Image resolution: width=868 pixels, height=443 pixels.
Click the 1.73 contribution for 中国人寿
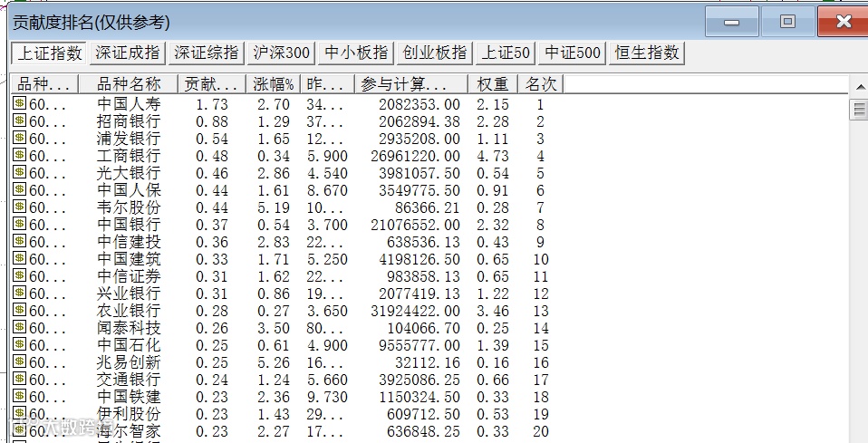click(x=211, y=105)
